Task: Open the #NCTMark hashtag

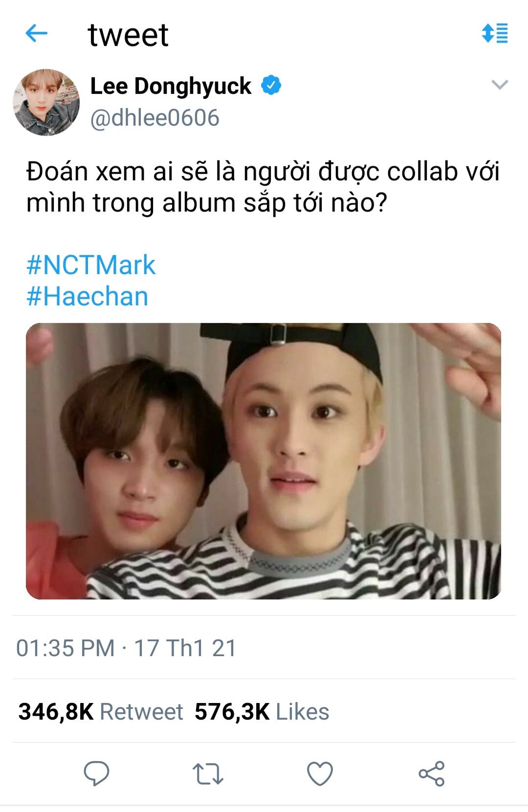Action: [91, 265]
